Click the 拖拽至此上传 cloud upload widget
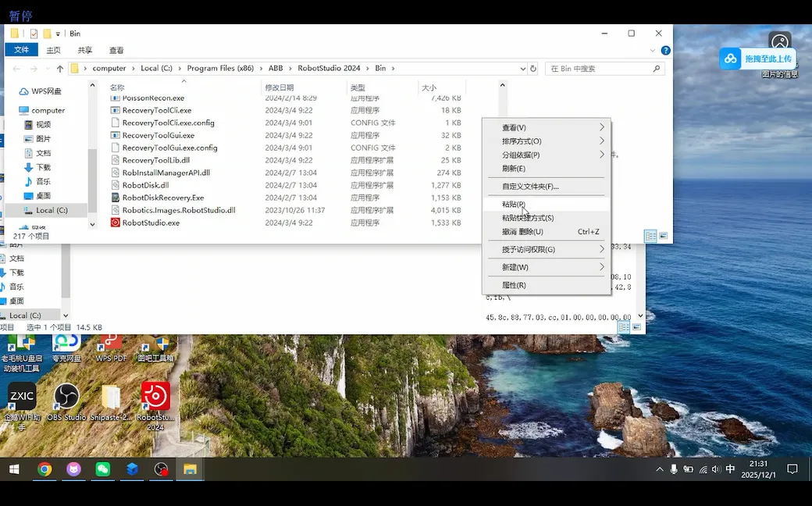Image resolution: width=812 pixels, height=506 pixels. (757, 59)
